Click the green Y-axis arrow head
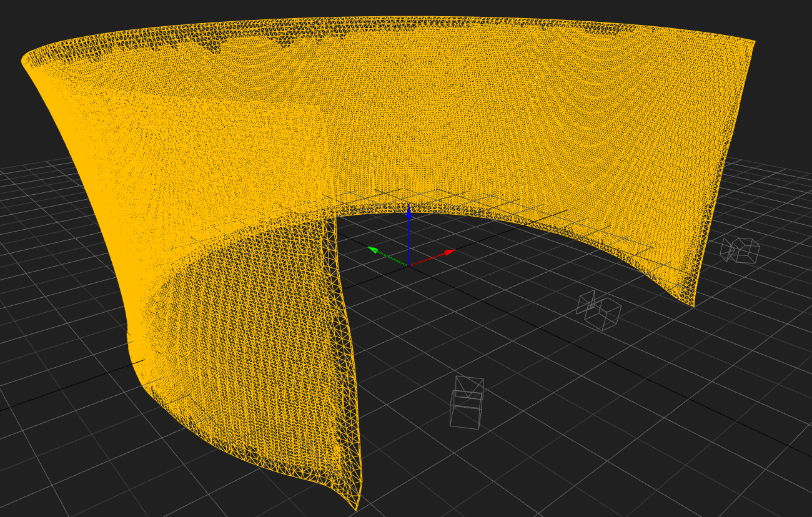Image resolution: width=812 pixels, height=517 pixels. [373, 250]
